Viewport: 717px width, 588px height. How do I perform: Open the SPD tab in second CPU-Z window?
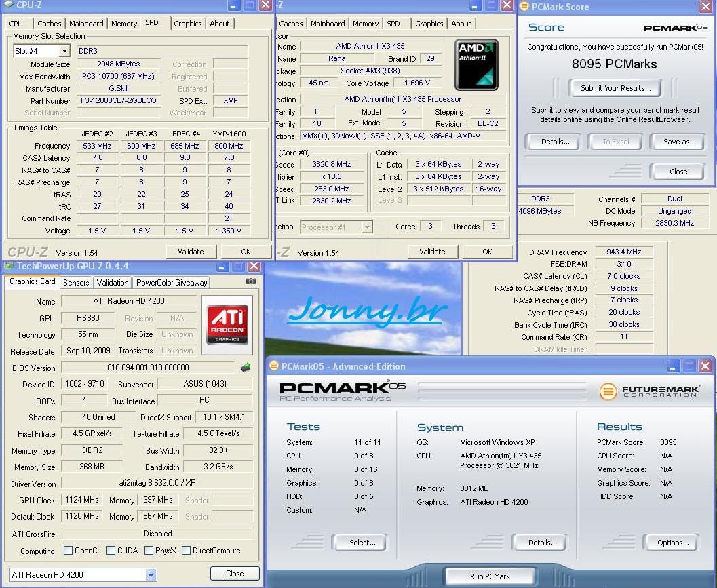[393, 24]
